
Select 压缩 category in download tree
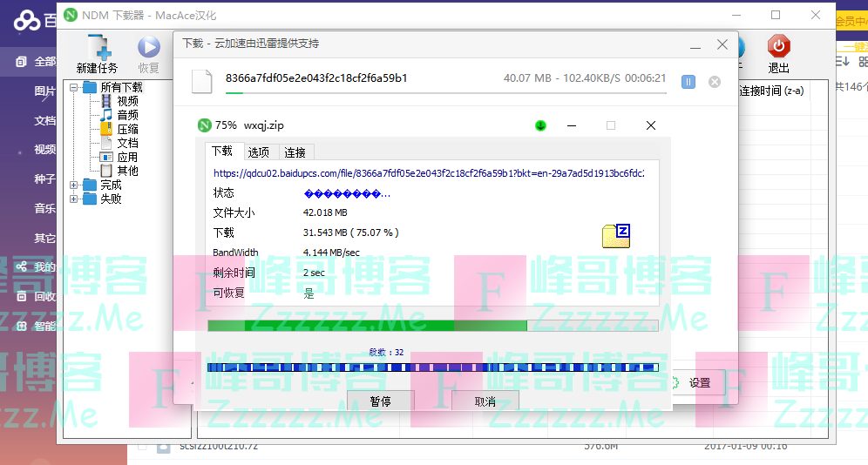pos(127,129)
